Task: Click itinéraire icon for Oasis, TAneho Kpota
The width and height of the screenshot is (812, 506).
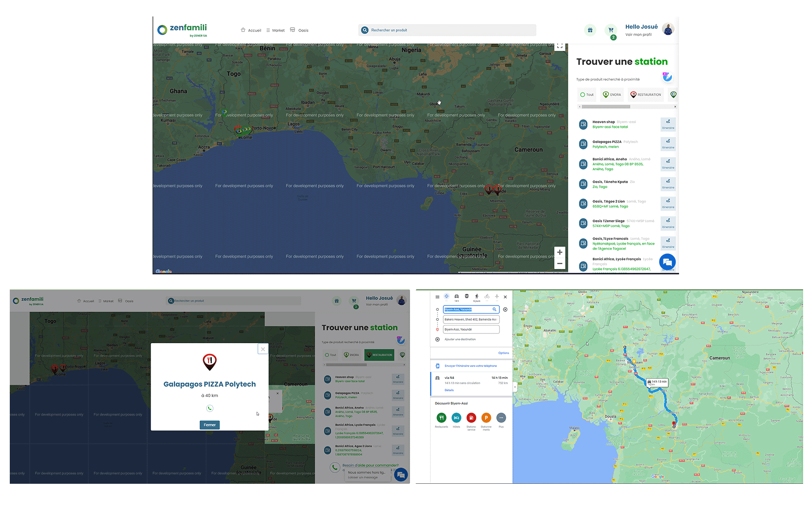Action: coord(668,184)
